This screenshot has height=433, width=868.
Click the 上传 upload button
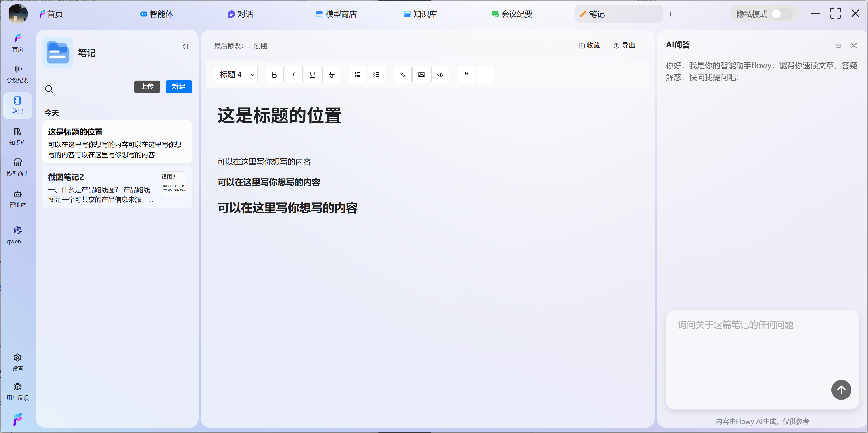coord(147,87)
